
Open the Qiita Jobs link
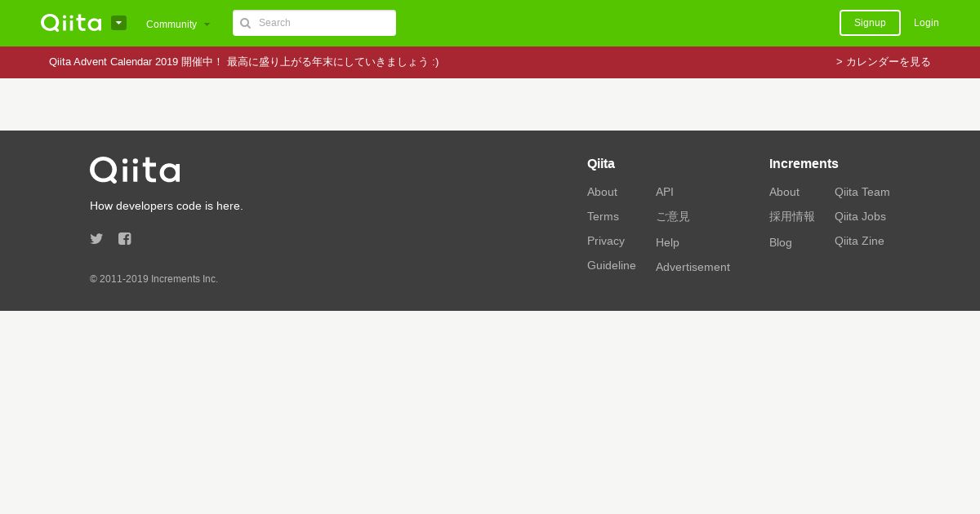tap(860, 216)
